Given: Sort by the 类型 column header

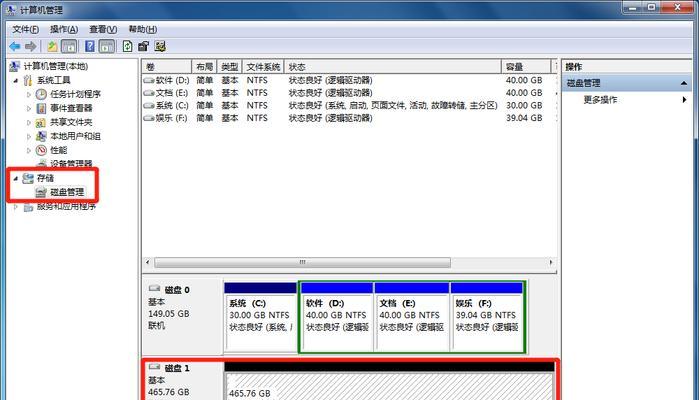Looking at the screenshot, I should click(230, 67).
